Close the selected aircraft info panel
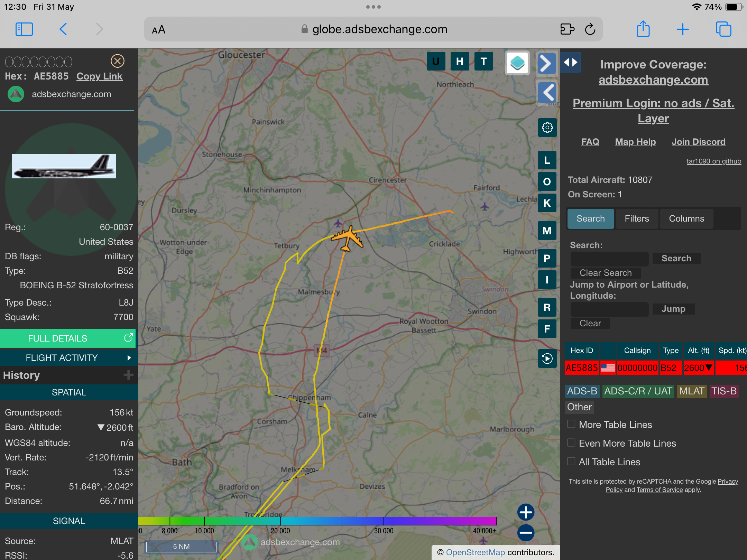 pyautogui.click(x=118, y=61)
